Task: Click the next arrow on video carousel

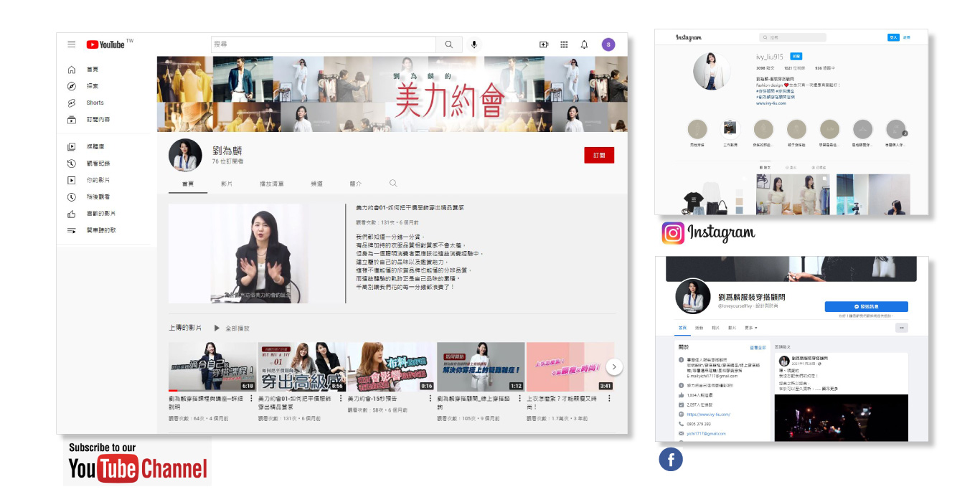Action: 614,366
